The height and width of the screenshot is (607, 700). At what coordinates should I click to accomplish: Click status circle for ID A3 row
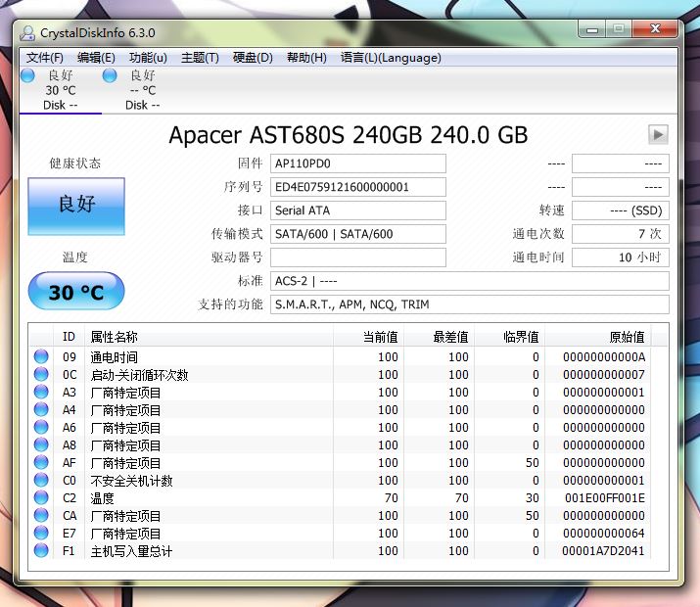41,392
